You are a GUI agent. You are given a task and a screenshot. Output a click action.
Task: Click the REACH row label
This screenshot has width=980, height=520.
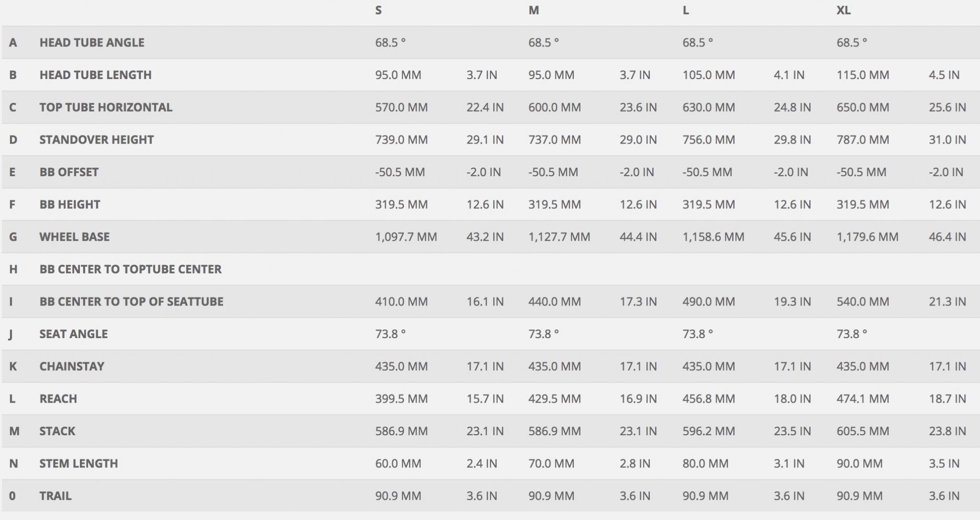pos(58,399)
